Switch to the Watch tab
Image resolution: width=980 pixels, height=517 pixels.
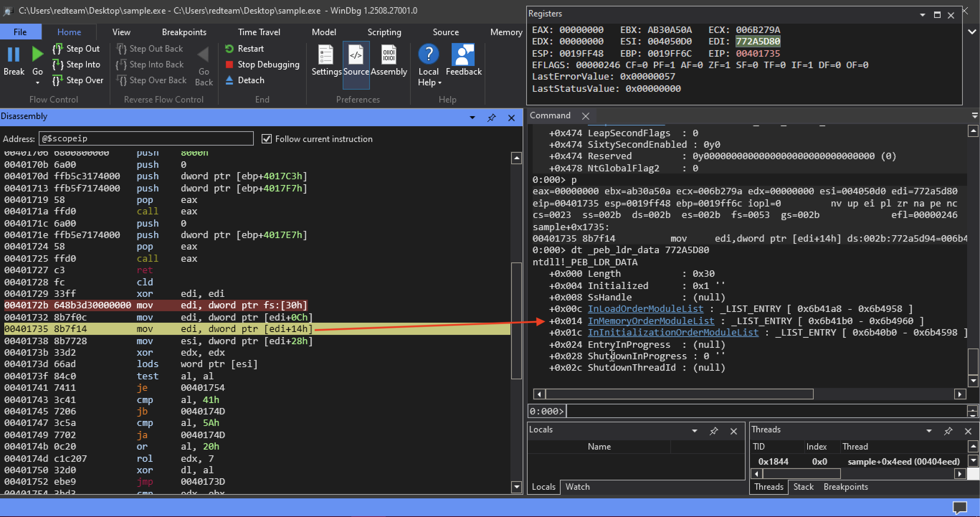[x=577, y=487]
